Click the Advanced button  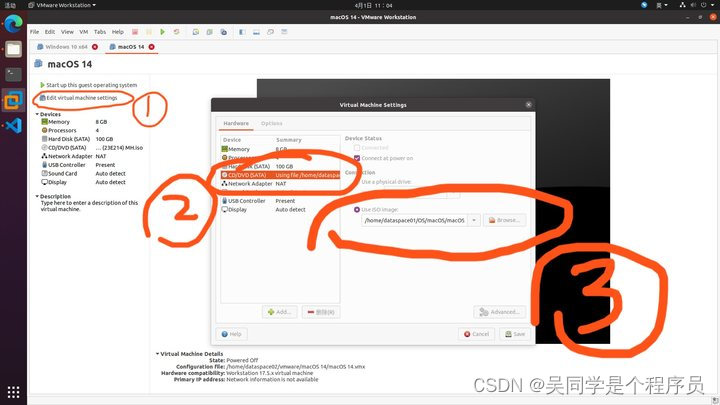click(500, 312)
